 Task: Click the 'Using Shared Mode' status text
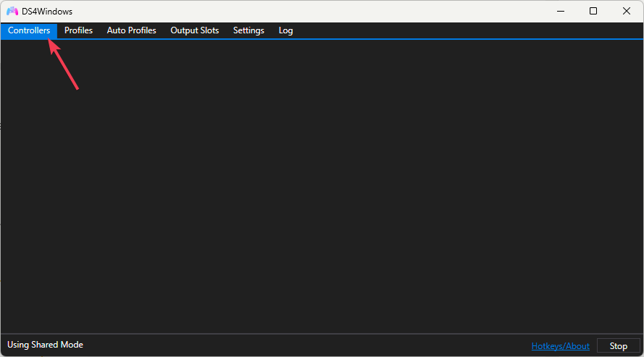[x=45, y=345]
